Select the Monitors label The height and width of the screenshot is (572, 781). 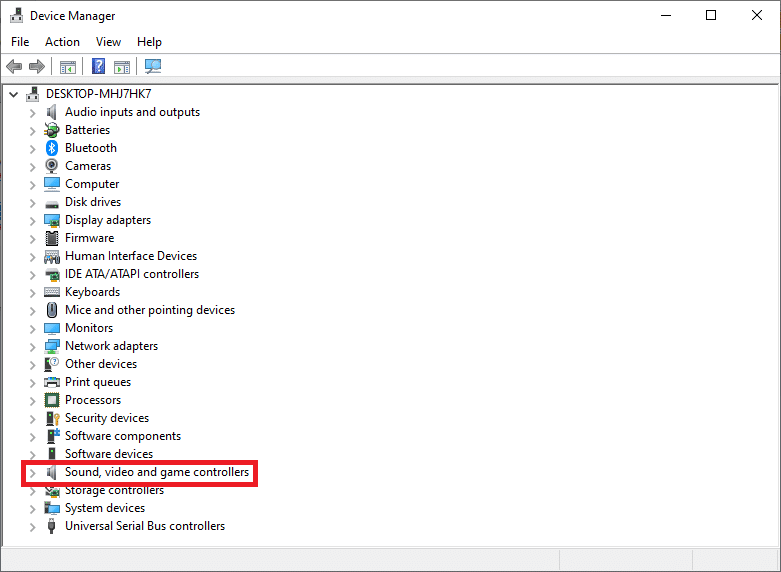pos(89,328)
